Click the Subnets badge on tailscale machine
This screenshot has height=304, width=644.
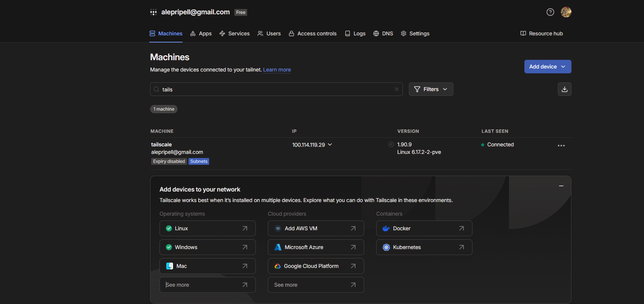click(199, 161)
